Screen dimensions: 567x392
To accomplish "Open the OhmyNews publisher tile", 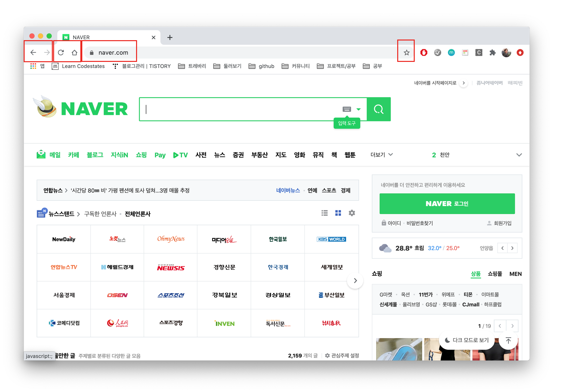I will [171, 239].
